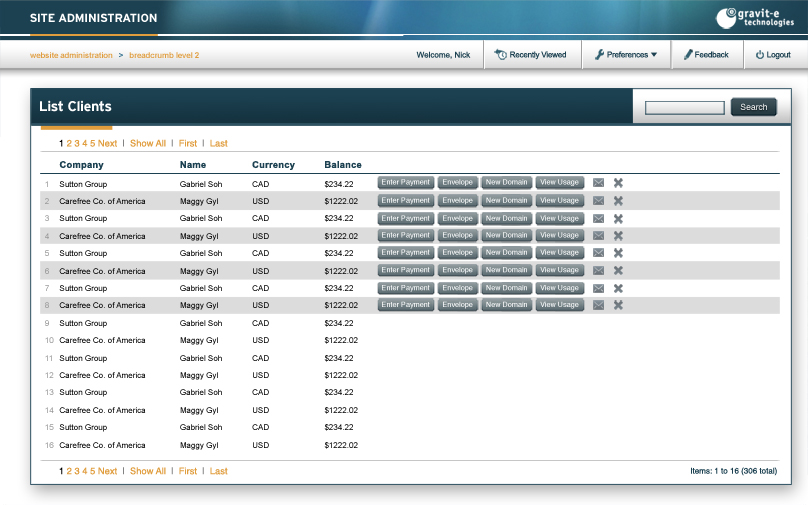808x505 pixels.
Task: Click the mail icon for row 5
Action: tap(598, 252)
